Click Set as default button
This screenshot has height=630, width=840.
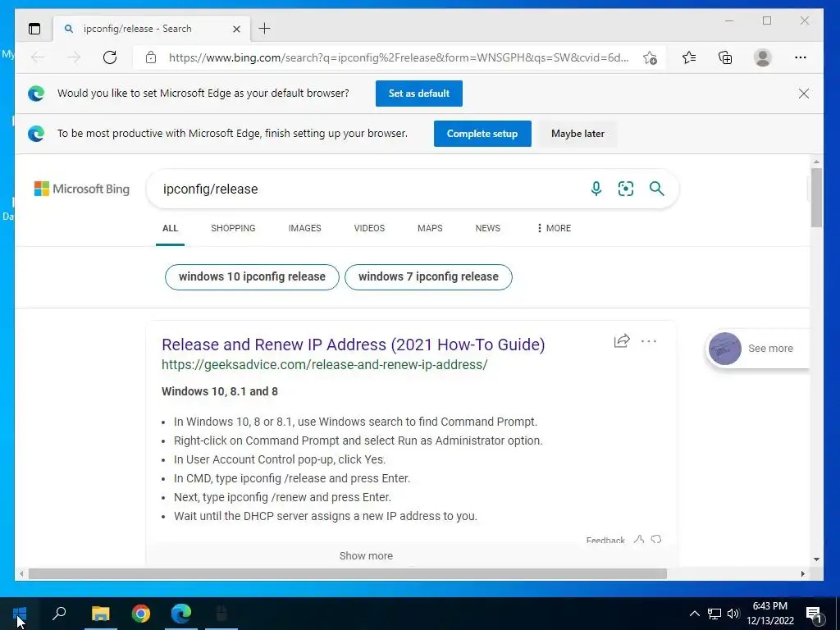[419, 94]
